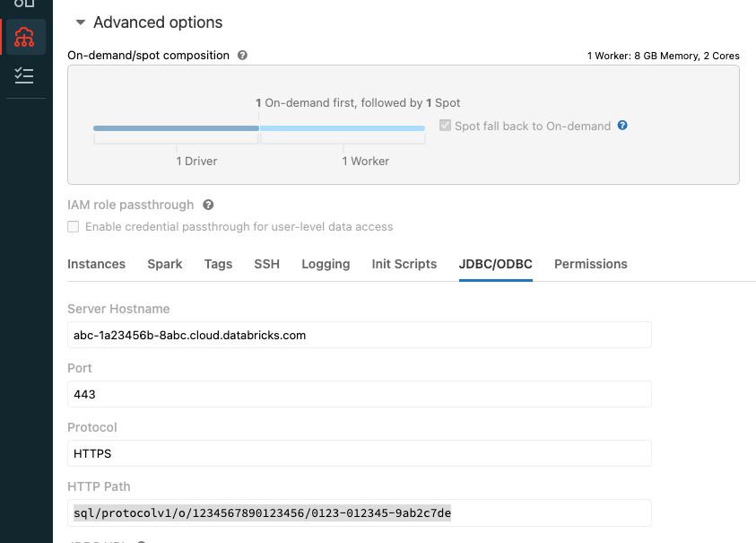Open help for IAM role passthrough
The height and width of the screenshot is (543, 756).
pyautogui.click(x=208, y=206)
